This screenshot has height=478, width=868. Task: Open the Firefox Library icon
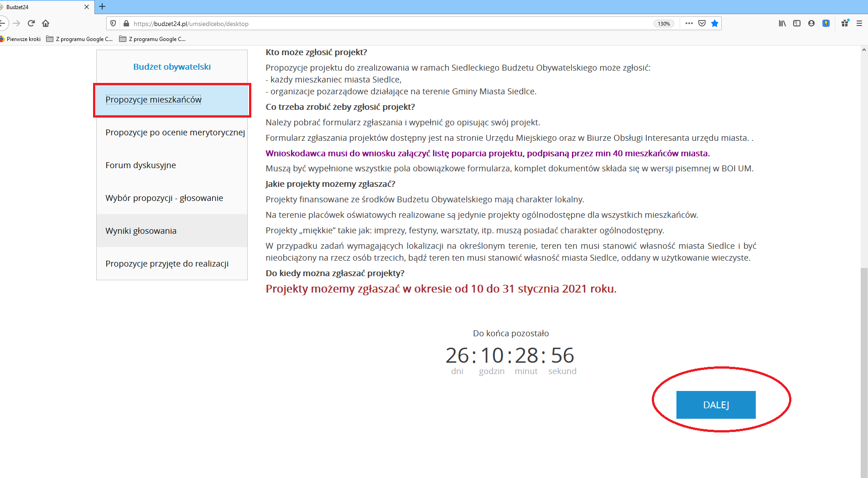click(x=782, y=23)
